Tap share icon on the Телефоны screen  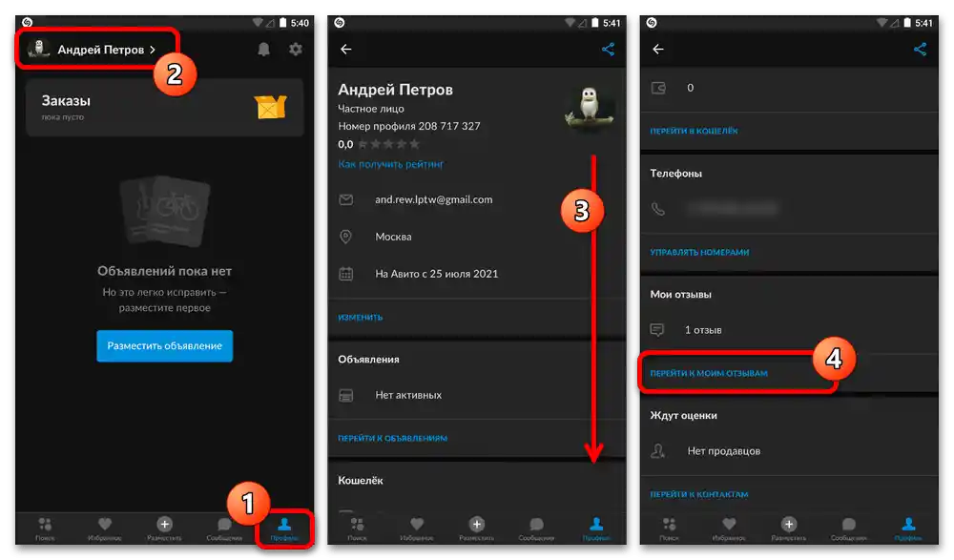(x=920, y=50)
